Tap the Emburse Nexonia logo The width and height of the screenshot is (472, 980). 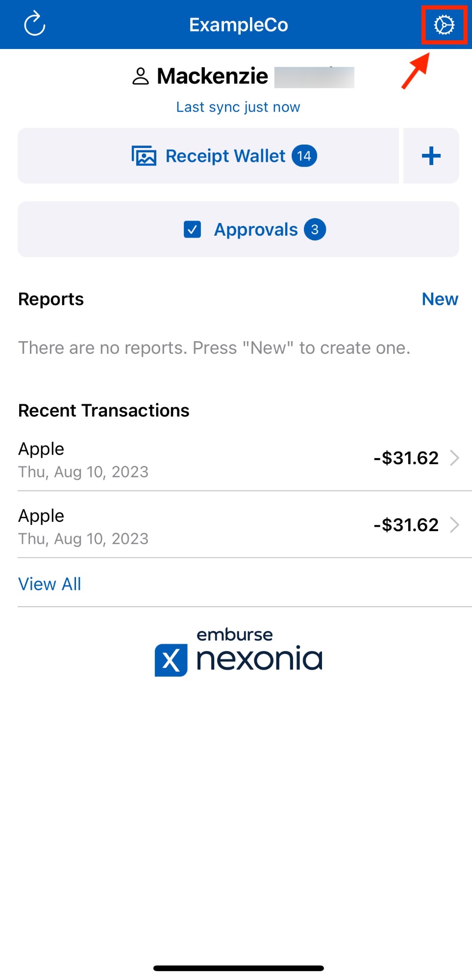click(x=239, y=653)
